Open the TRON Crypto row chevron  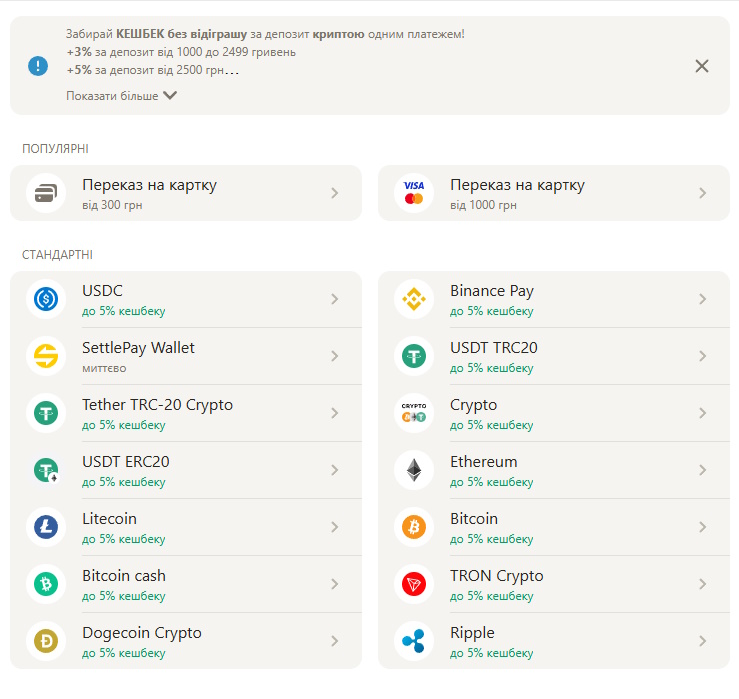(703, 584)
